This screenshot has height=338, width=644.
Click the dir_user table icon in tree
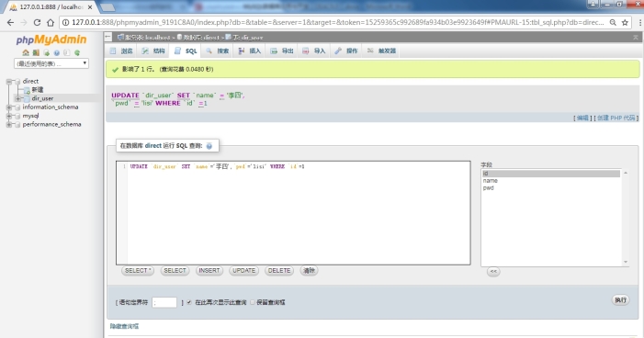pos(28,98)
